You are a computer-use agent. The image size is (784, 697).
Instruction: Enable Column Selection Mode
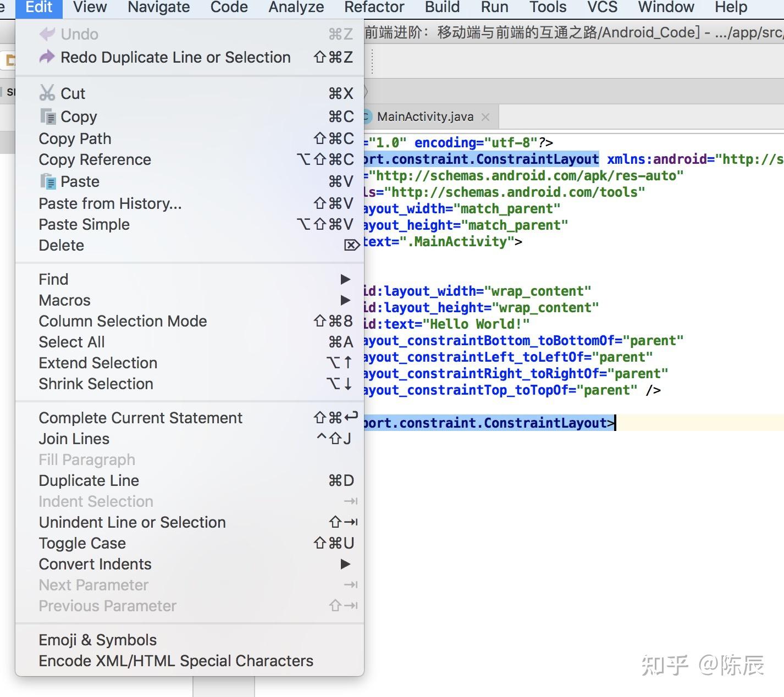190,321
